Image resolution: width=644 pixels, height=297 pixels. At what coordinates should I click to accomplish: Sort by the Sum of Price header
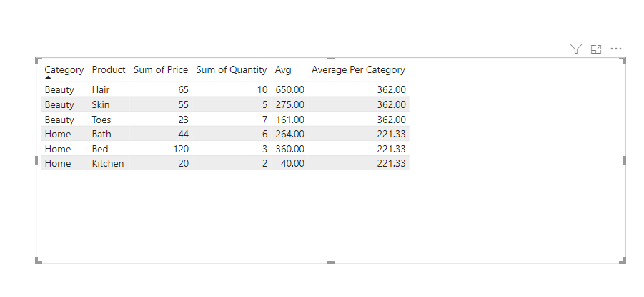[x=161, y=70]
